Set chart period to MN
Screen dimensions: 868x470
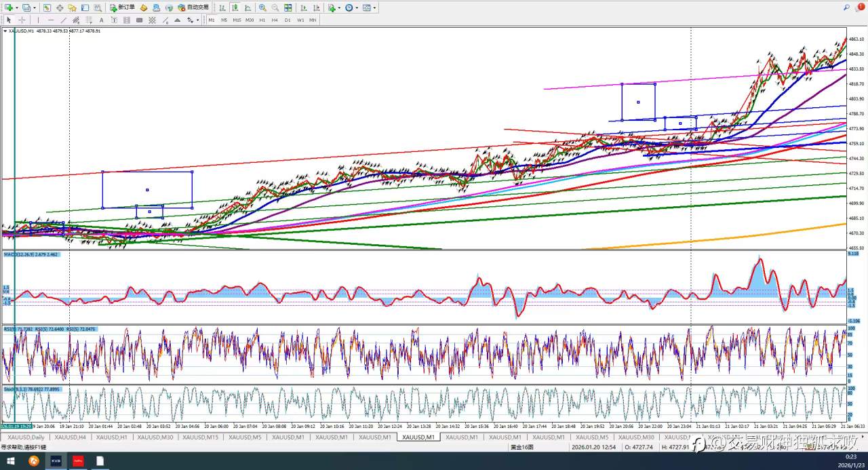point(313,20)
